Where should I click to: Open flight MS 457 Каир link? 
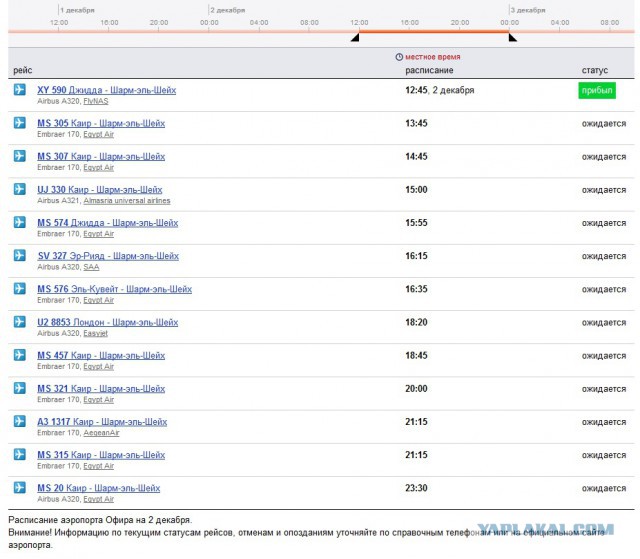pyautogui.click(x=101, y=355)
